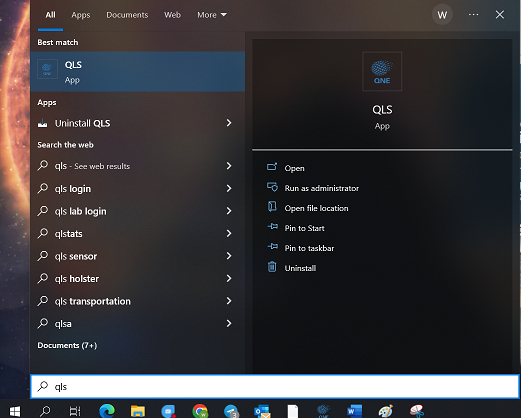This screenshot has width=521, height=418.
Task: Select 'qls - See web results'
Action: click(x=137, y=166)
